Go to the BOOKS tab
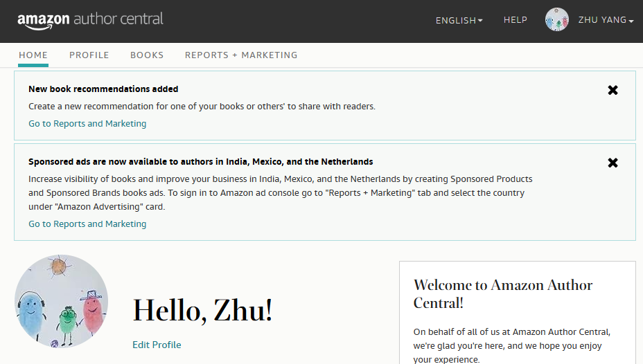Viewport: 643px width, 364px height. coord(147,55)
